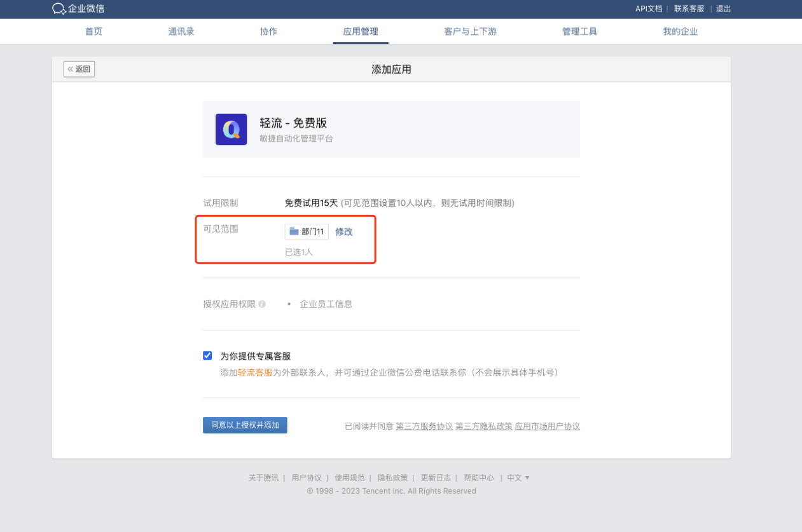This screenshot has width=802, height=532.
Task: Open the 中文 language dropdown
Action: tap(518, 477)
